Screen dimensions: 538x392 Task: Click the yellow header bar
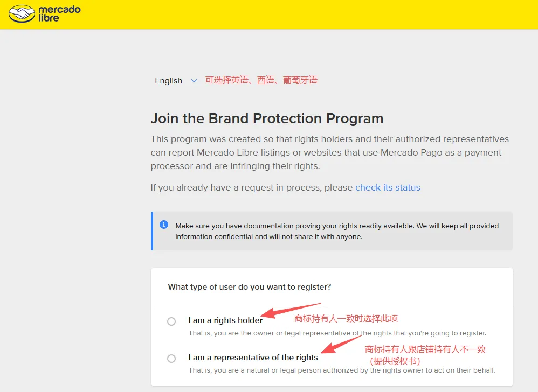click(323, 14)
